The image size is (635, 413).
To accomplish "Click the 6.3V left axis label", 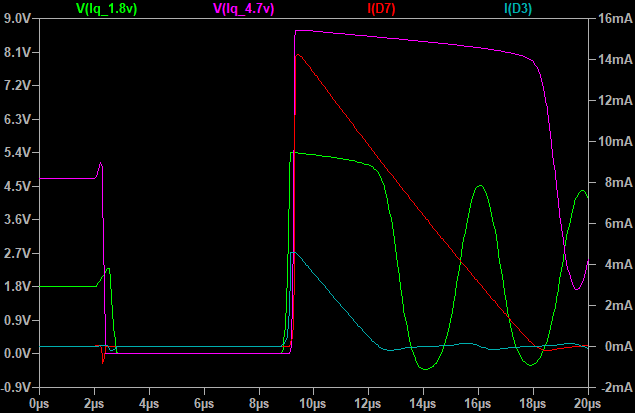I will click(x=17, y=119).
